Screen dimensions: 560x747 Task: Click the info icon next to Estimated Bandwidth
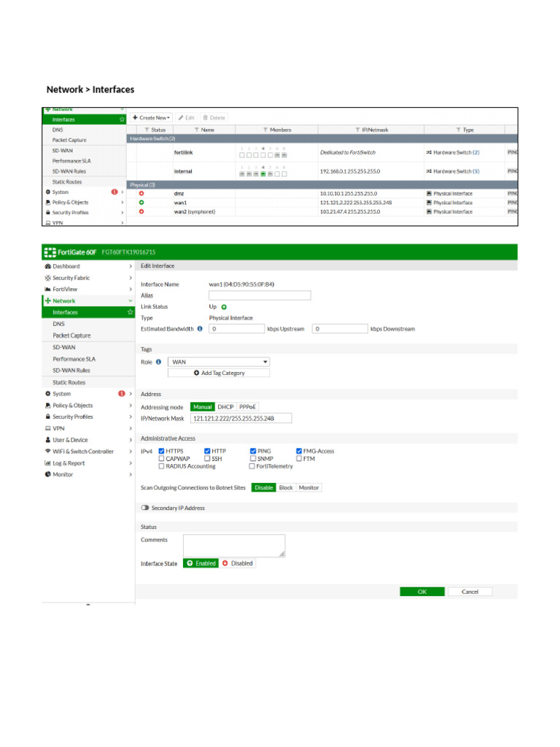pyautogui.click(x=200, y=329)
